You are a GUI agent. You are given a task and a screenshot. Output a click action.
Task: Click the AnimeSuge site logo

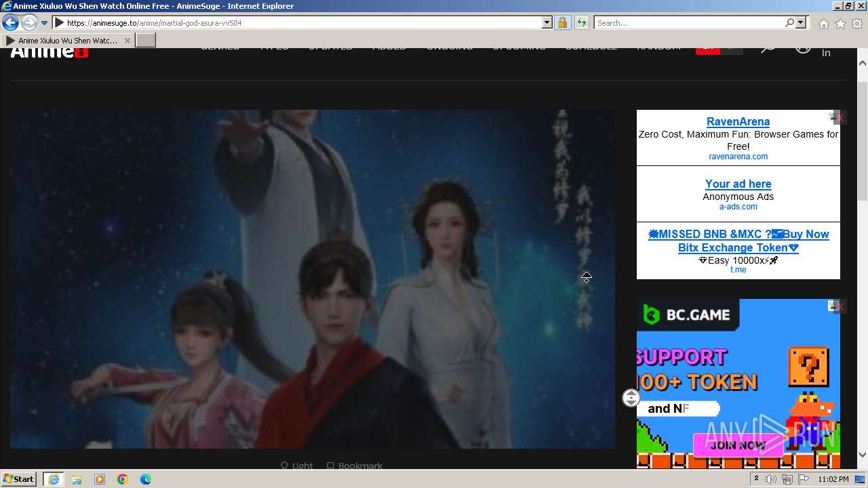50,52
